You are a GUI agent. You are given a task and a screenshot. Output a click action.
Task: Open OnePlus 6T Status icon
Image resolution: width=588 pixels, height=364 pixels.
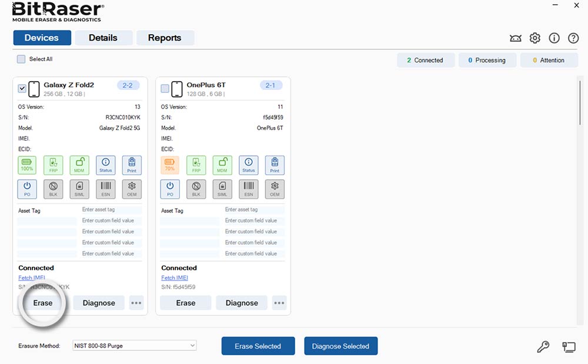pos(248,165)
